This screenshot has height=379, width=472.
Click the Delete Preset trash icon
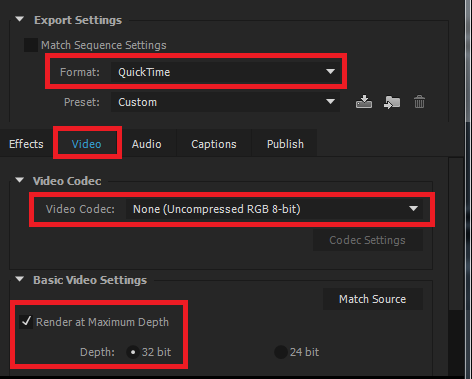point(419,102)
